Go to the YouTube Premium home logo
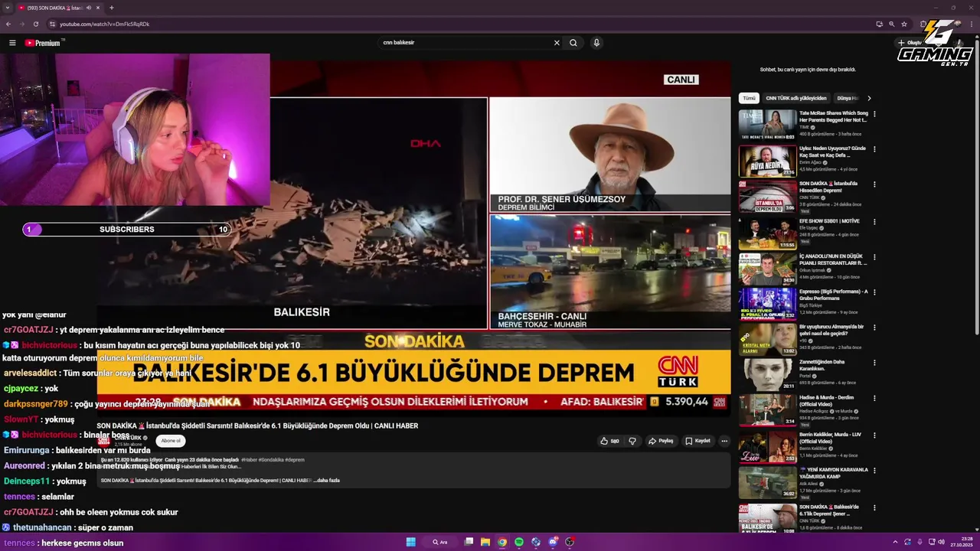 tap(42, 43)
